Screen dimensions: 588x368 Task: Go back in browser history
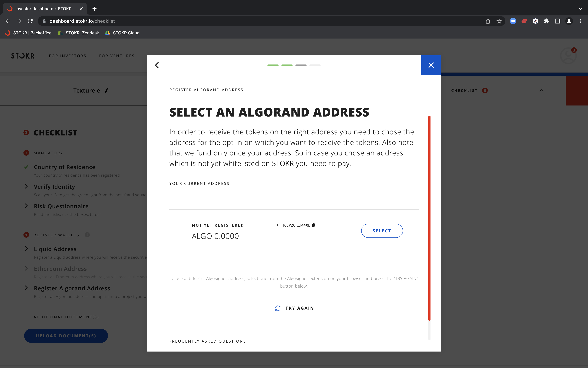click(x=8, y=21)
